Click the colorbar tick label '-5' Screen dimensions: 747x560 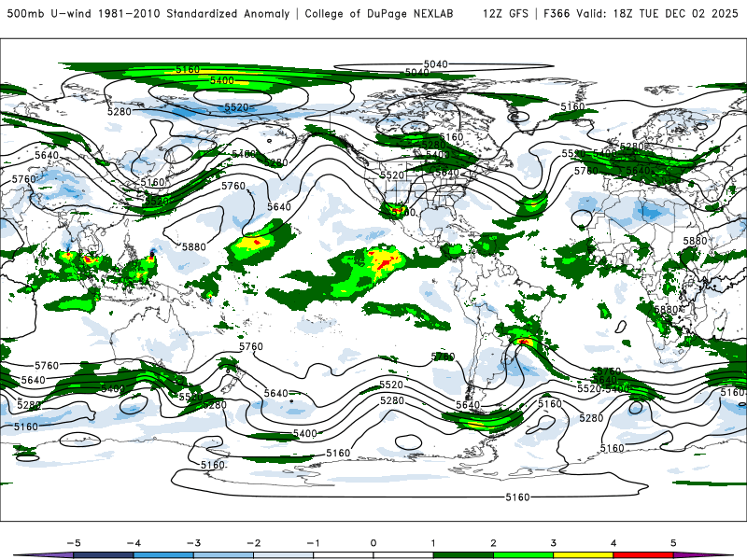pos(74,543)
